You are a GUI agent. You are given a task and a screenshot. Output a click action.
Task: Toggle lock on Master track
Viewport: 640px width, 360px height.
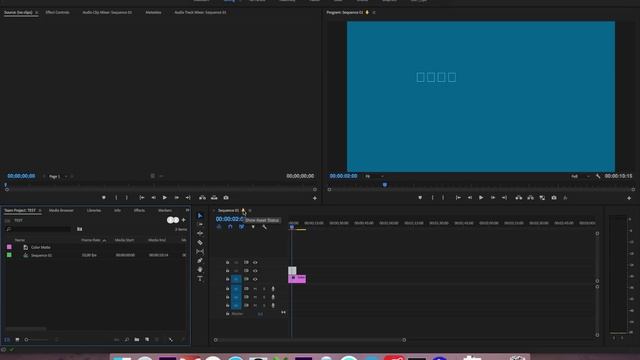227,314
